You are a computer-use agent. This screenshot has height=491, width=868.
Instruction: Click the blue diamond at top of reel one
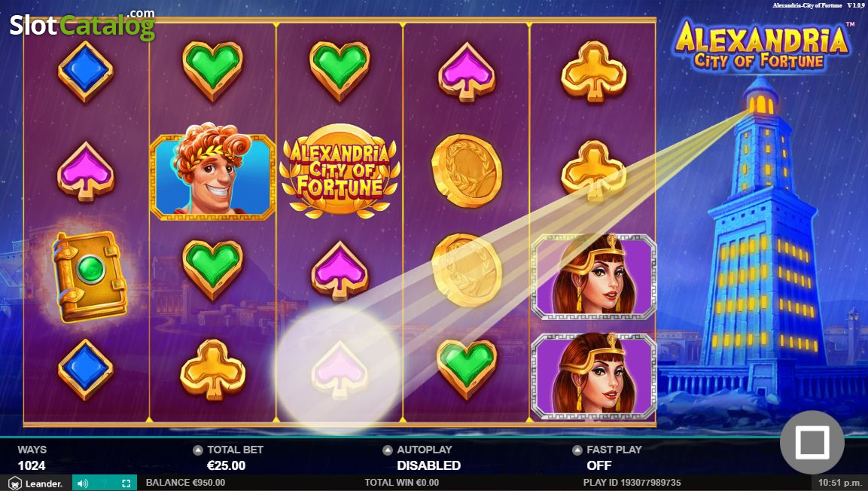[x=85, y=72]
